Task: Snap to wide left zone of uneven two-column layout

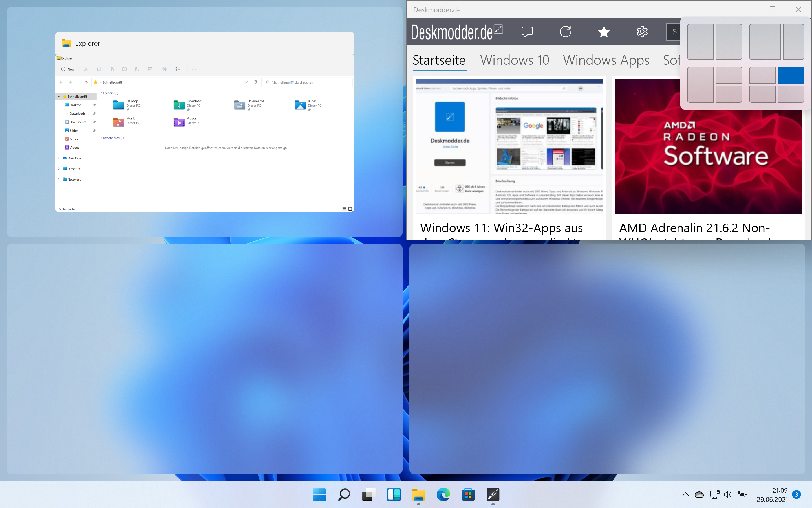Action: [x=765, y=42]
